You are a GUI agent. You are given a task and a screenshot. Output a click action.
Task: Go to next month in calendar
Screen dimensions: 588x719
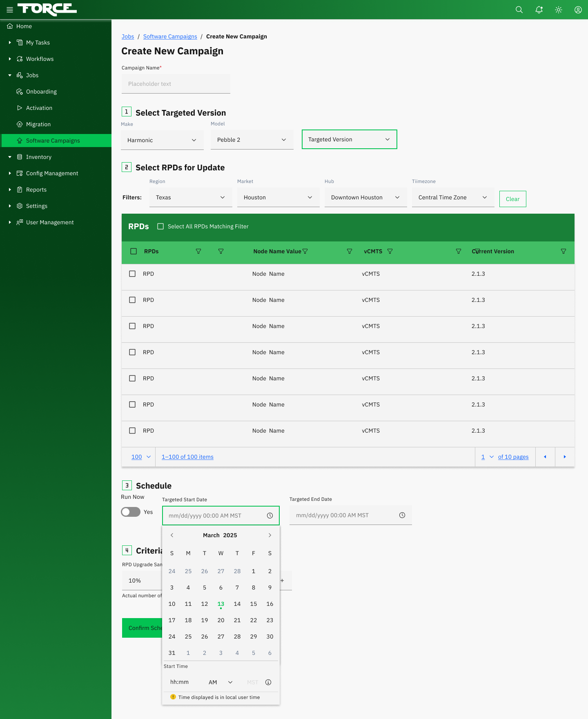pyautogui.click(x=270, y=535)
